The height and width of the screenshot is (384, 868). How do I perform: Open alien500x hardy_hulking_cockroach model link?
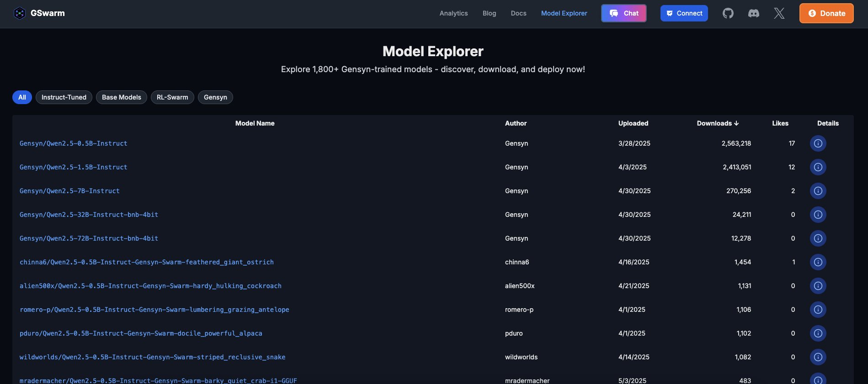click(150, 286)
